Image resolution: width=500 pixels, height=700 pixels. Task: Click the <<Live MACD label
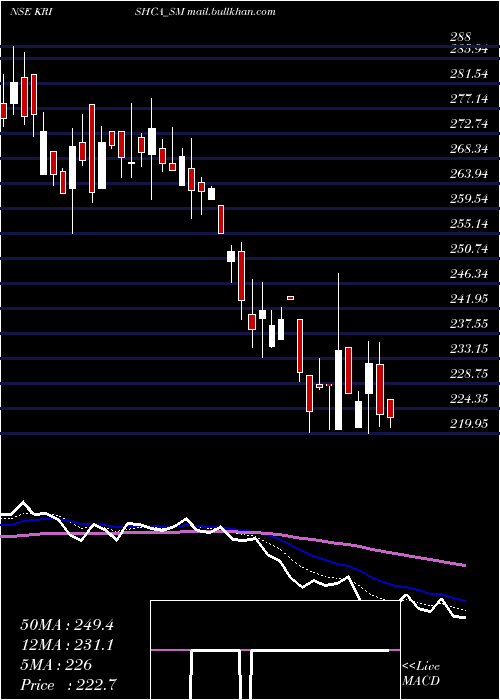tap(421, 674)
